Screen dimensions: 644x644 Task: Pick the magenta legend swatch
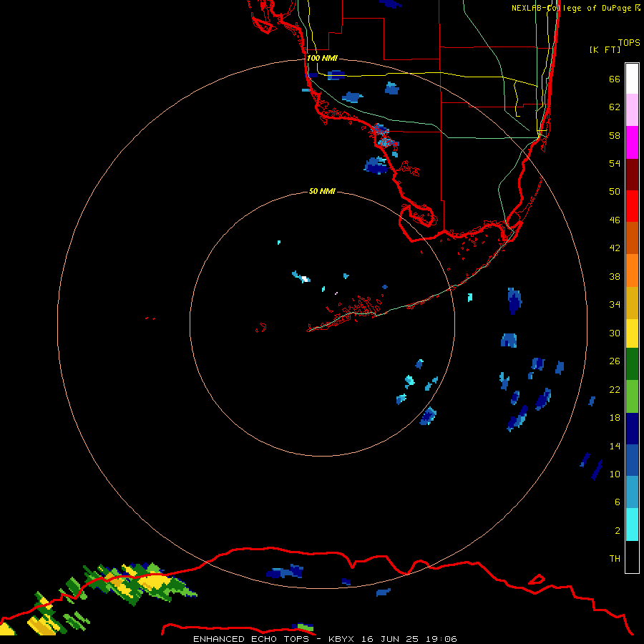click(x=632, y=142)
